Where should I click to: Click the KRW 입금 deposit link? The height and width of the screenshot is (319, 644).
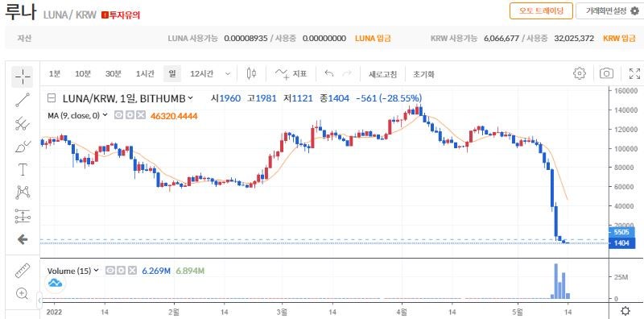pos(619,38)
